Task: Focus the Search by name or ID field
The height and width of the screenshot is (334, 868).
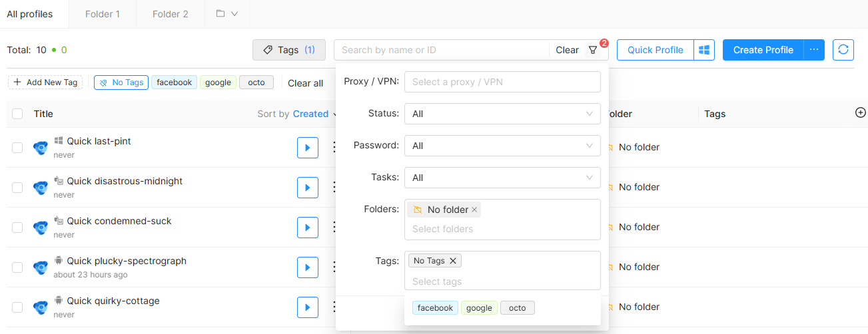Action: [442, 50]
